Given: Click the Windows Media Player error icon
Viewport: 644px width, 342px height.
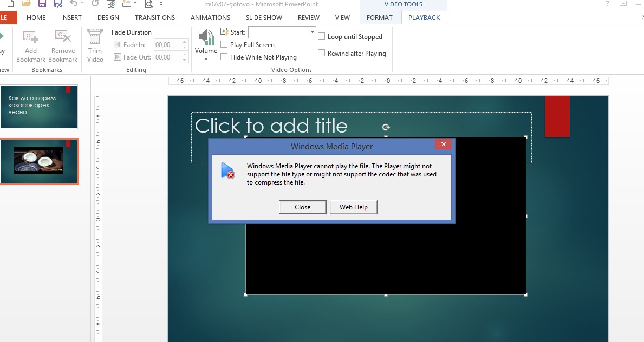Looking at the screenshot, I should click(x=227, y=171).
